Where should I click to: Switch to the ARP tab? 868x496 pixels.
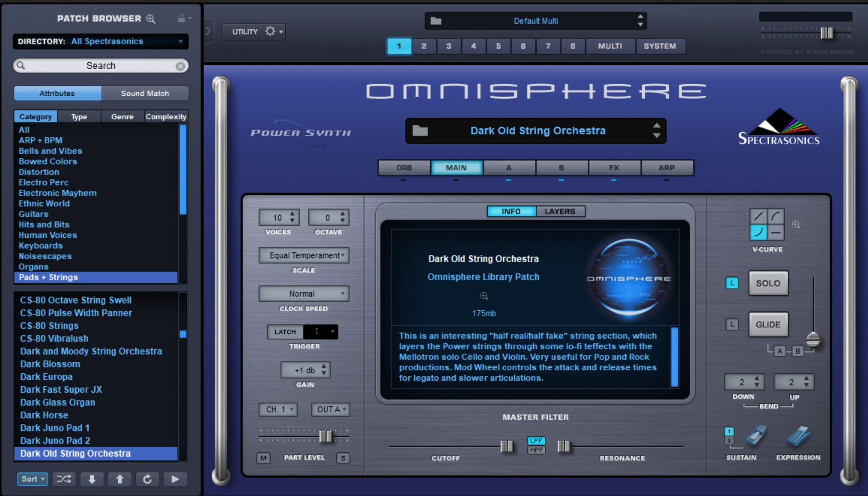click(667, 168)
